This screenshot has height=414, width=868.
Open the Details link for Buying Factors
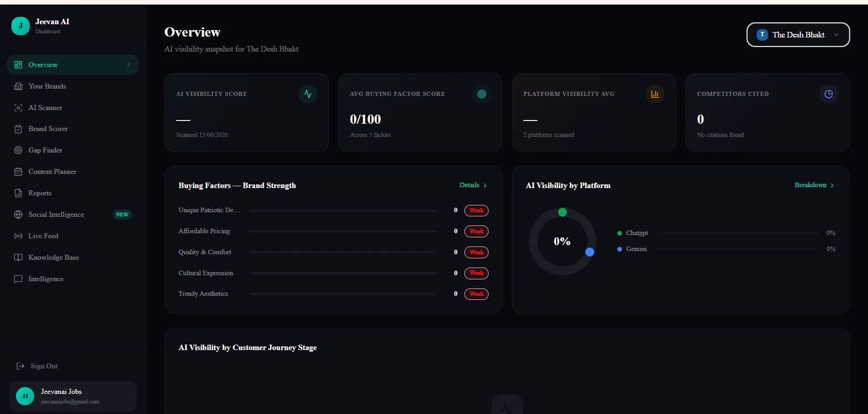pos(473,185)
